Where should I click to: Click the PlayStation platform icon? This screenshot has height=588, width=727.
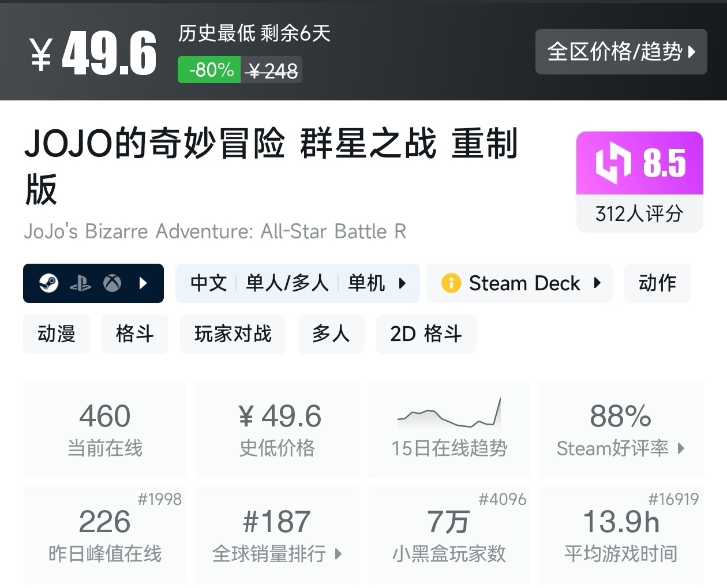[x=80, y=283]
